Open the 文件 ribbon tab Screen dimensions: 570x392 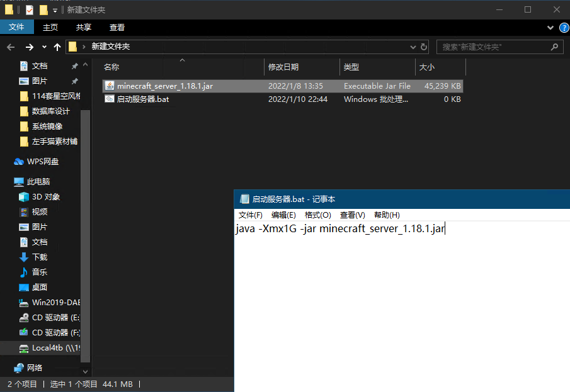pos(16,27)
